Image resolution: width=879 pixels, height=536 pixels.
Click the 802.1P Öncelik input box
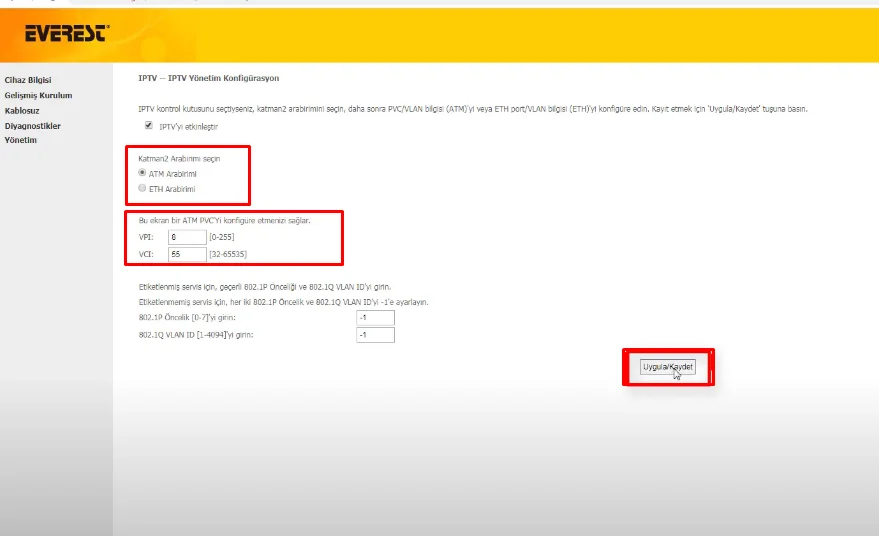[375, 318]
